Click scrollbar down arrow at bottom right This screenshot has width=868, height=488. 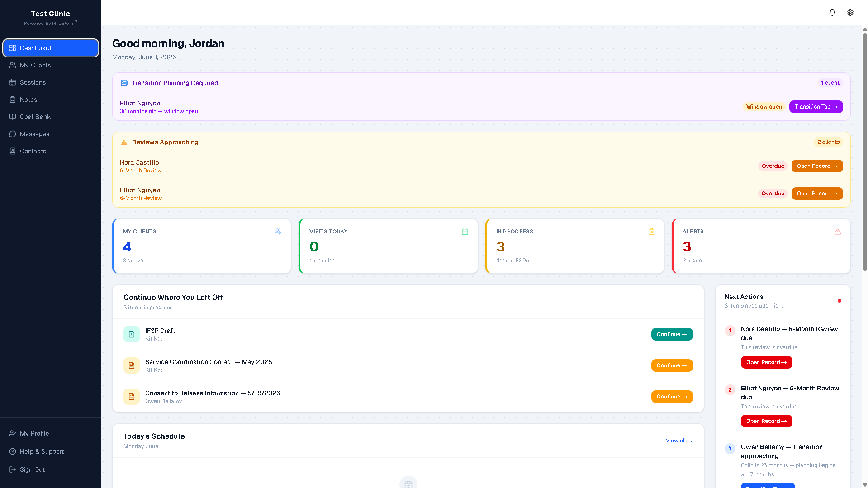pos(865,484)
